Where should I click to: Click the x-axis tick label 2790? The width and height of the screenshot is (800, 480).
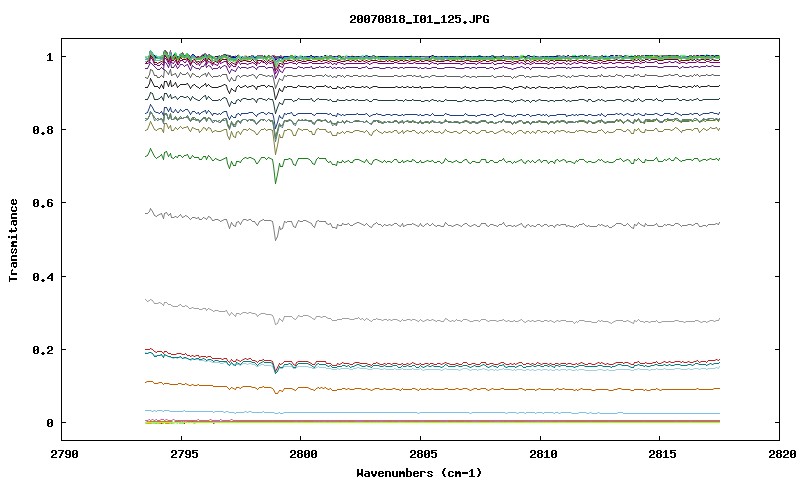pyautogui.click(x=63, y=454)
